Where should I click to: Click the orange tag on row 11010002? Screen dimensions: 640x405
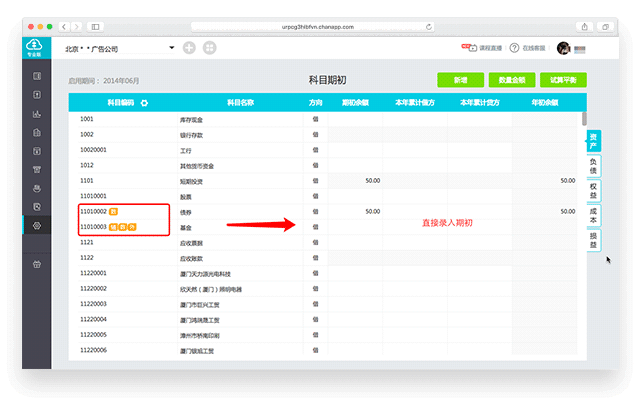[x=114, y=212]
